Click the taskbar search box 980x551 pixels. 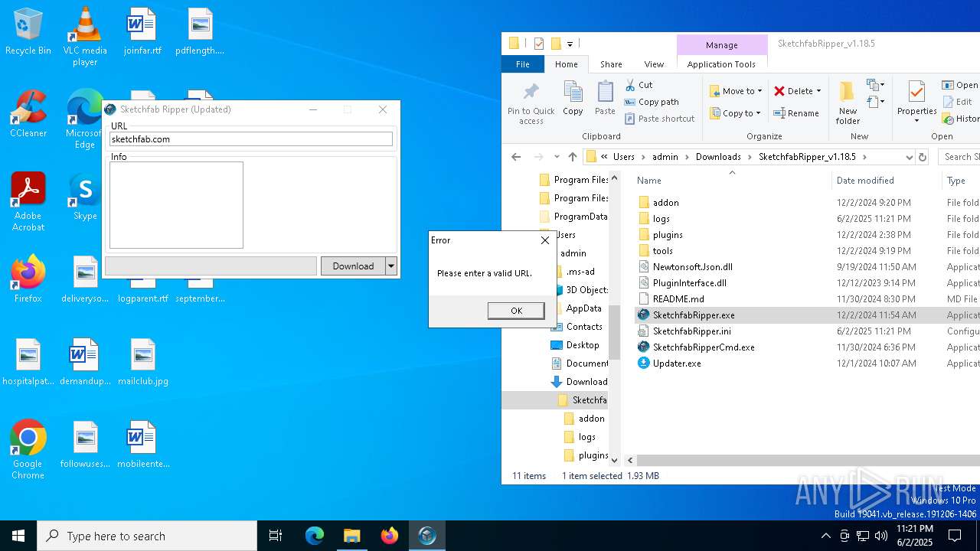point(147,536)
